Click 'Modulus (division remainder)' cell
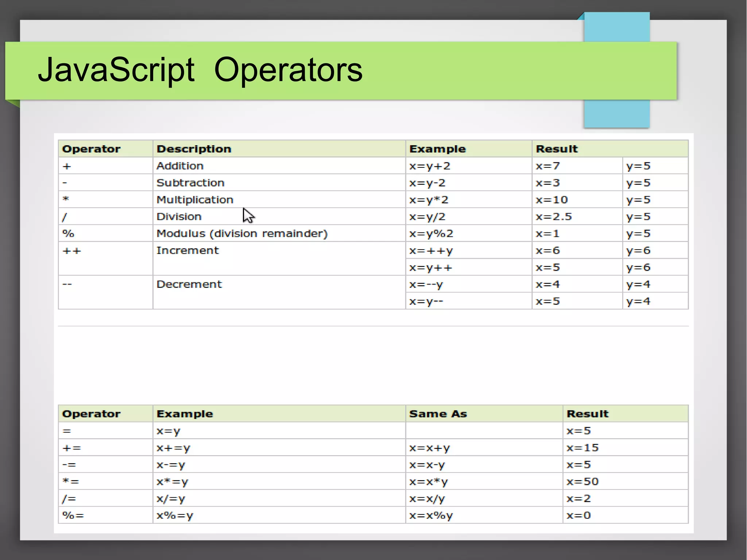 (279, 233)
